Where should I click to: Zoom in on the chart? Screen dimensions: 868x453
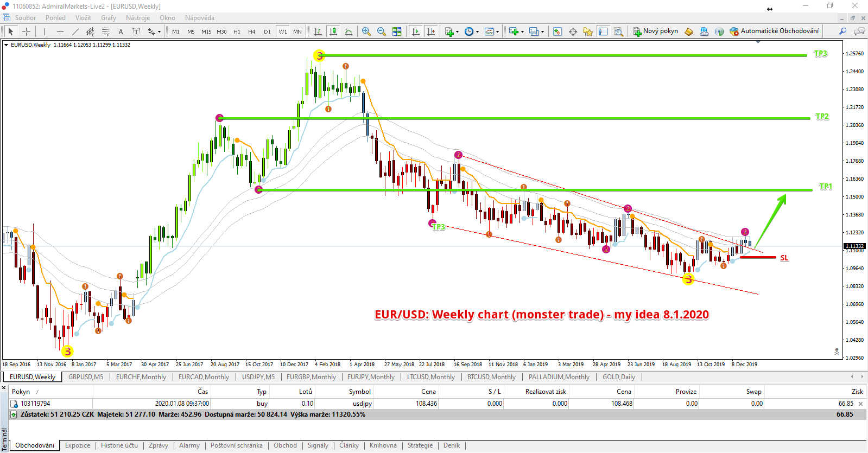coord(366,31)
